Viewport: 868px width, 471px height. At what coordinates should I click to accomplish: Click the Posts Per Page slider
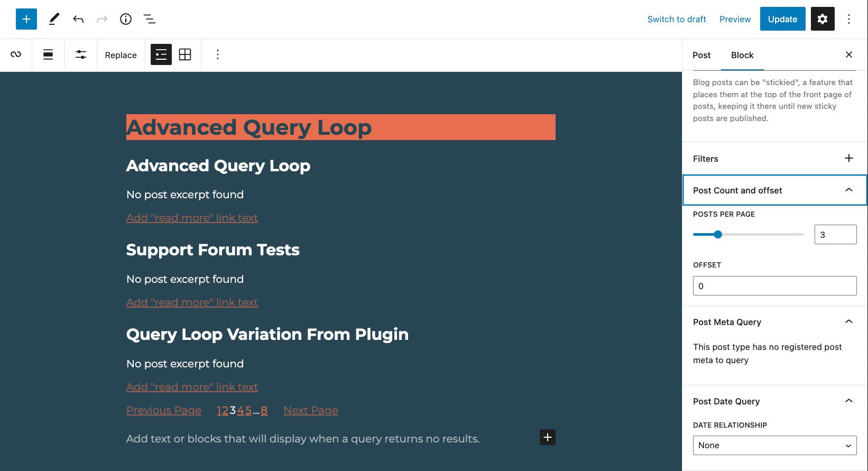tap(749, 234)
